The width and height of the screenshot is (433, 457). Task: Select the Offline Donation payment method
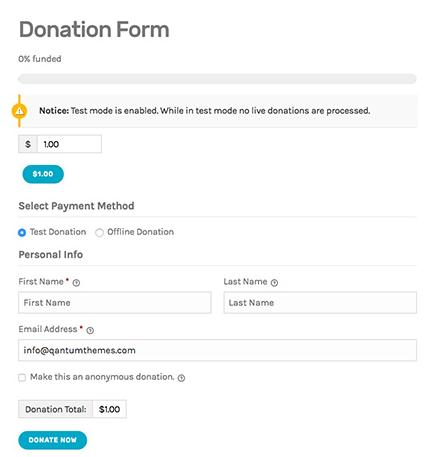click(99, 233)
